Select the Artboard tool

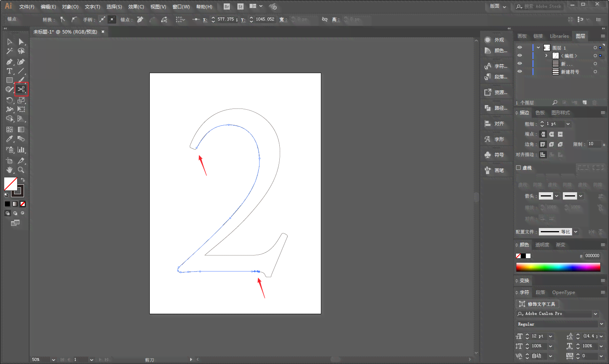10,161
